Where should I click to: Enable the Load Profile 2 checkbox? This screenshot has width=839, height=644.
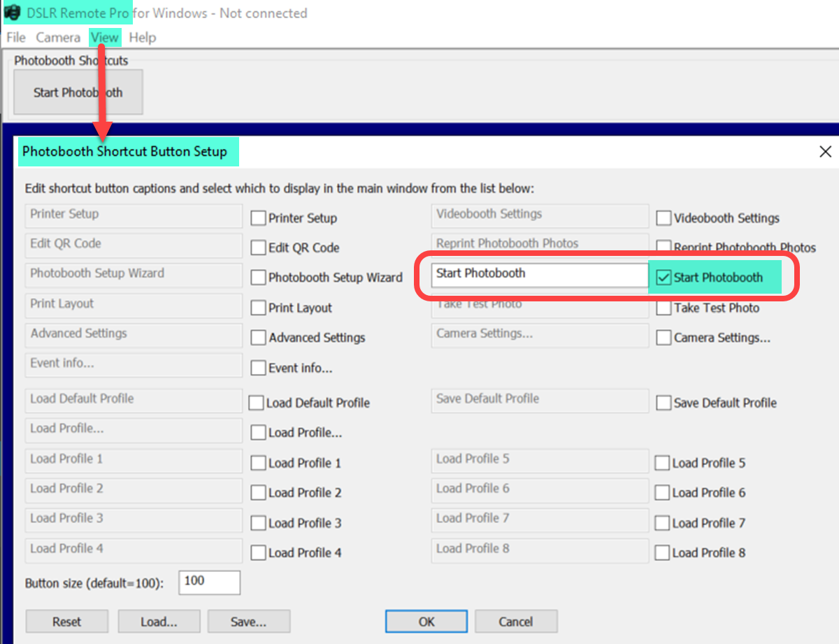click(258, 494)
